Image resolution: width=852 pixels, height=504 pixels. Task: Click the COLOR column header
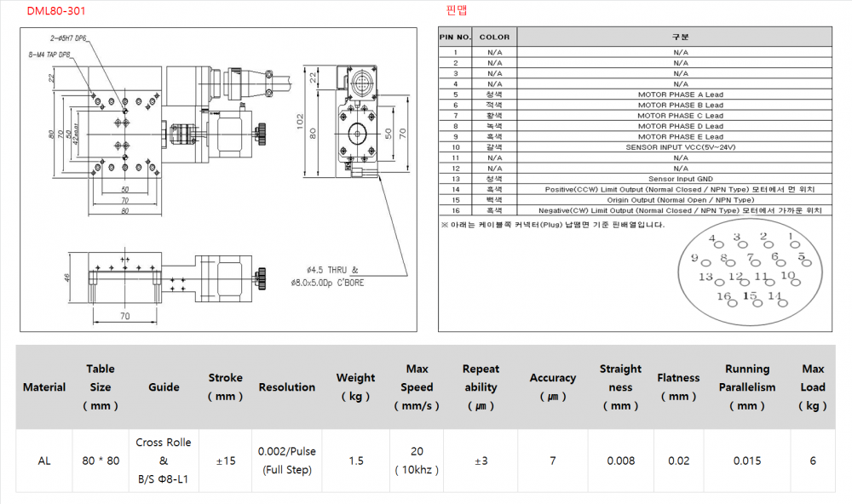(494, 37)
